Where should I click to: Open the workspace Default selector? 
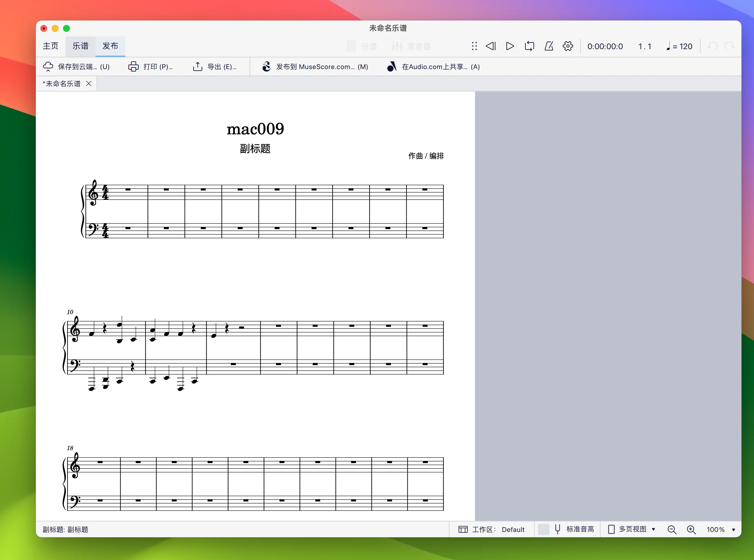pyautogui.click(x=491, y=530)
